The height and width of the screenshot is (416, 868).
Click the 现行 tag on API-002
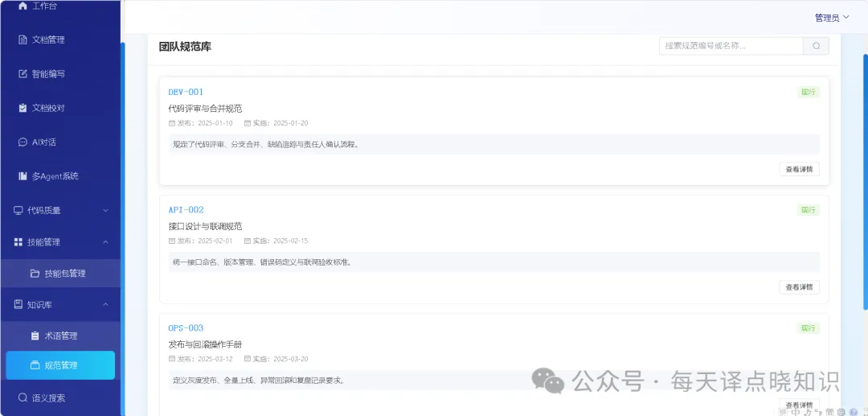[809, 210]
